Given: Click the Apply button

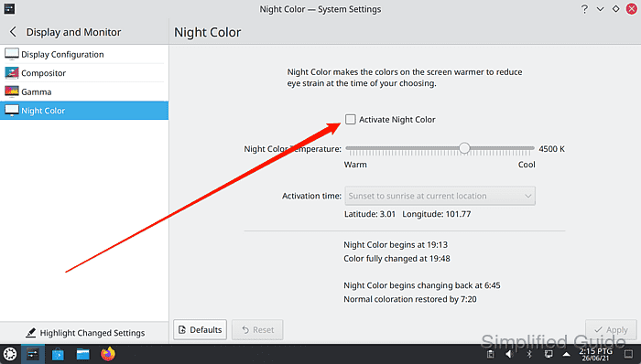Looking at the screenshot, I should [x=611, y=330].
